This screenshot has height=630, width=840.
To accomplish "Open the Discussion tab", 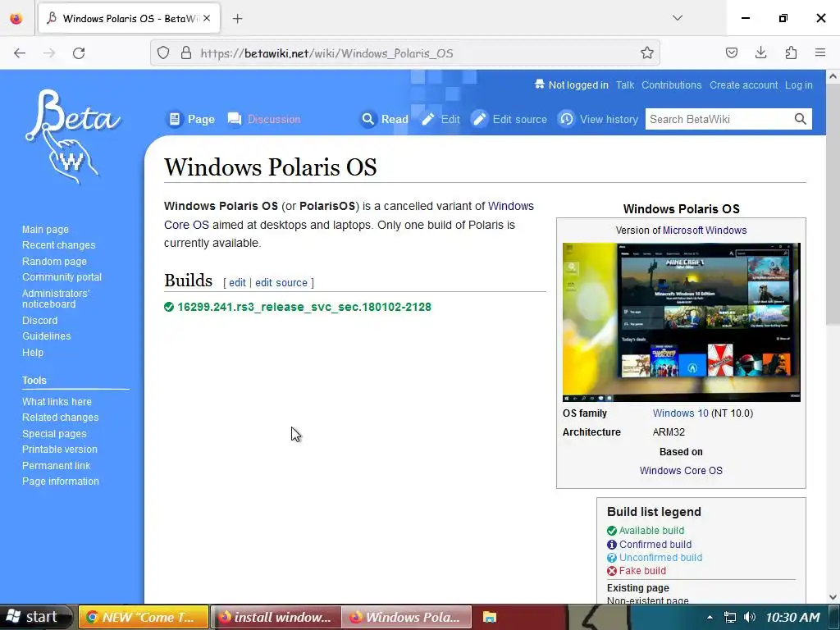I will [x=263, y=119].
